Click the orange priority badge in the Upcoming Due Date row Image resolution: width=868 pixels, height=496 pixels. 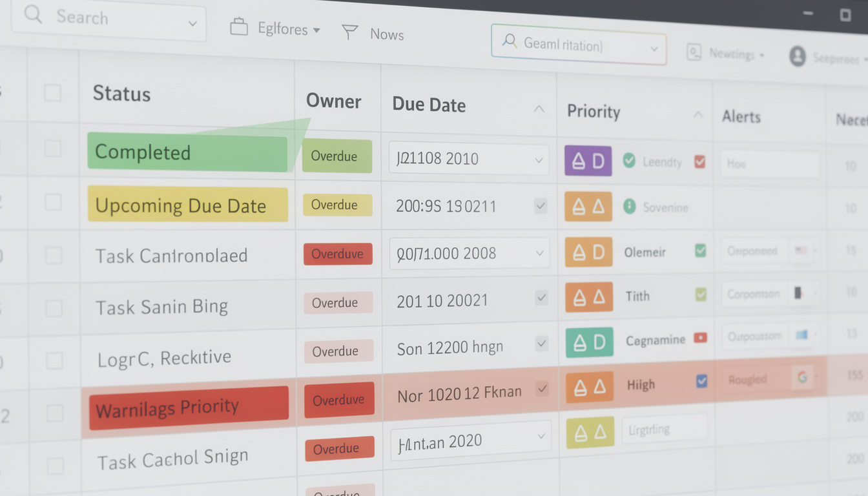[x=588, y=207]
